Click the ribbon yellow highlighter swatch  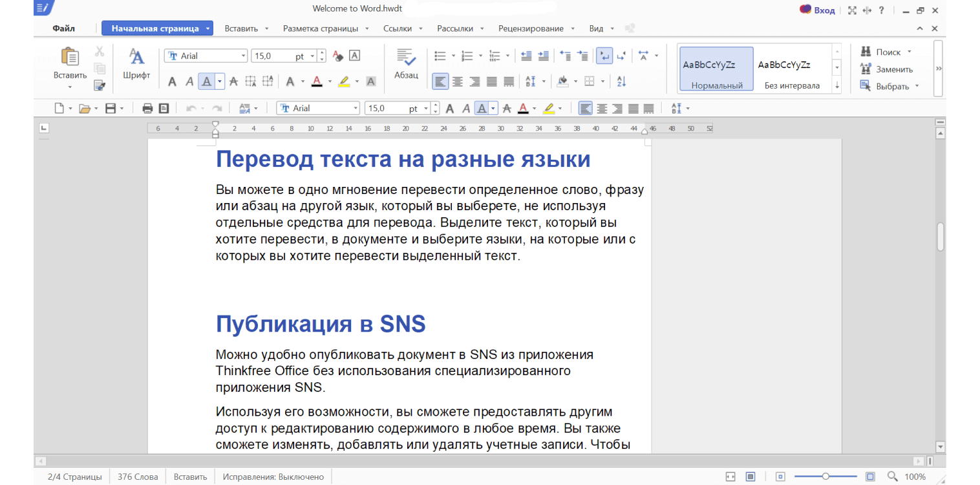click(343, 81)
